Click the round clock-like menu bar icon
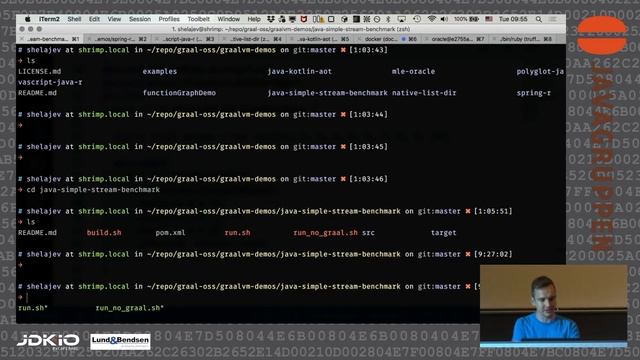The image size is (640, 360). pos(377,19)
